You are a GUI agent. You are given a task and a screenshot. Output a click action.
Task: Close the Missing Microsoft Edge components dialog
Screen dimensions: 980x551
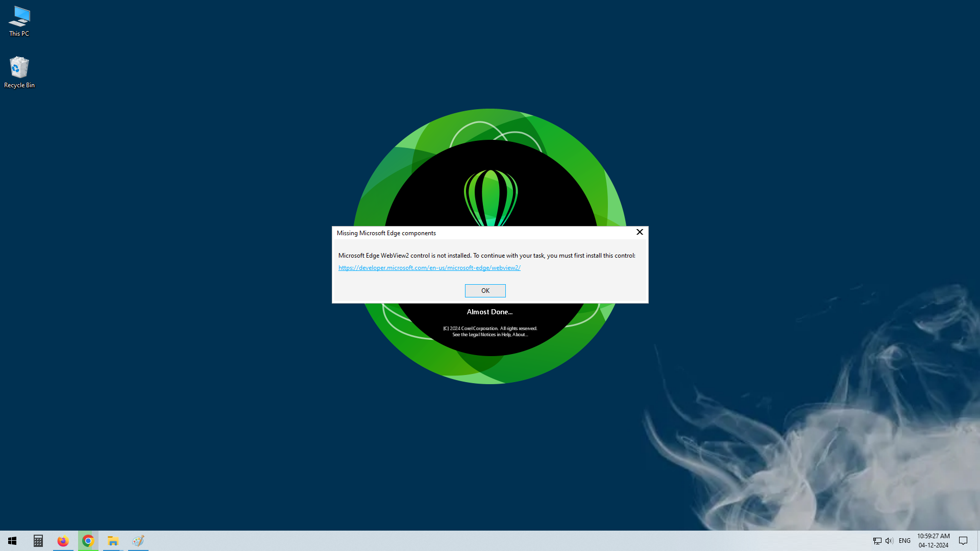640,232
